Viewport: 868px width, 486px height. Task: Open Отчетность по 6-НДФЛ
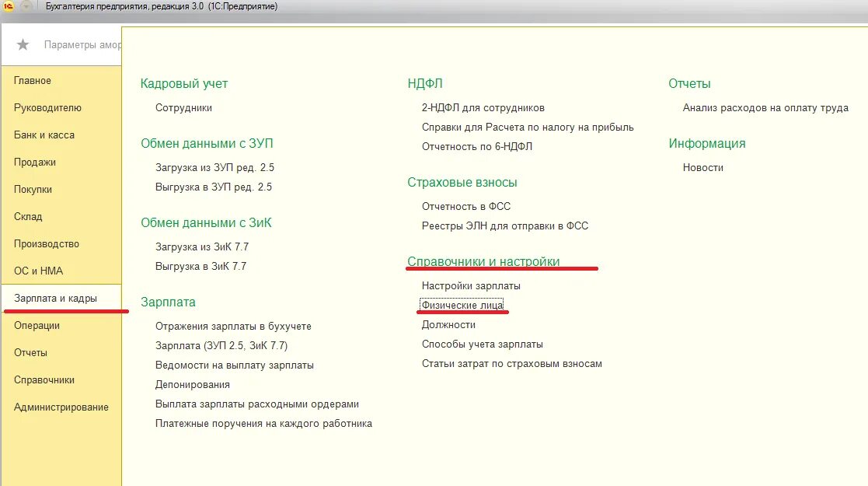pos(477,146)
